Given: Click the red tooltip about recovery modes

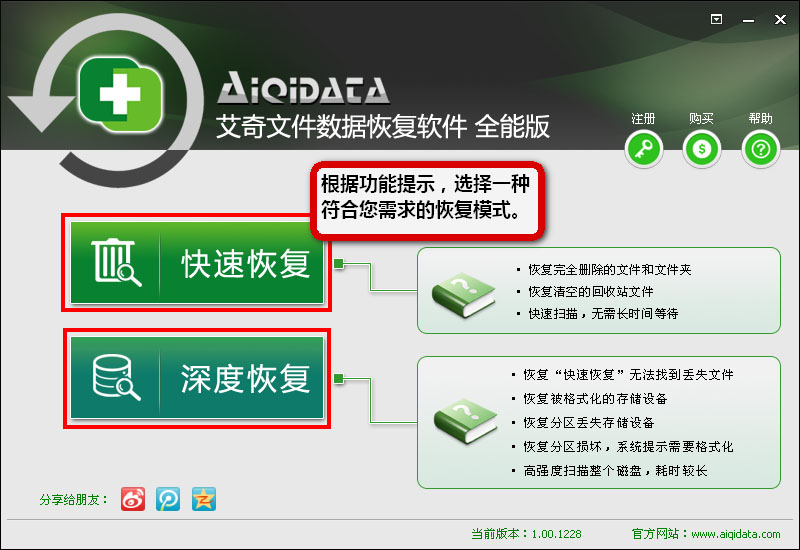Looking at the screenshot, I should pyautogui.click(x=428, y=200).
